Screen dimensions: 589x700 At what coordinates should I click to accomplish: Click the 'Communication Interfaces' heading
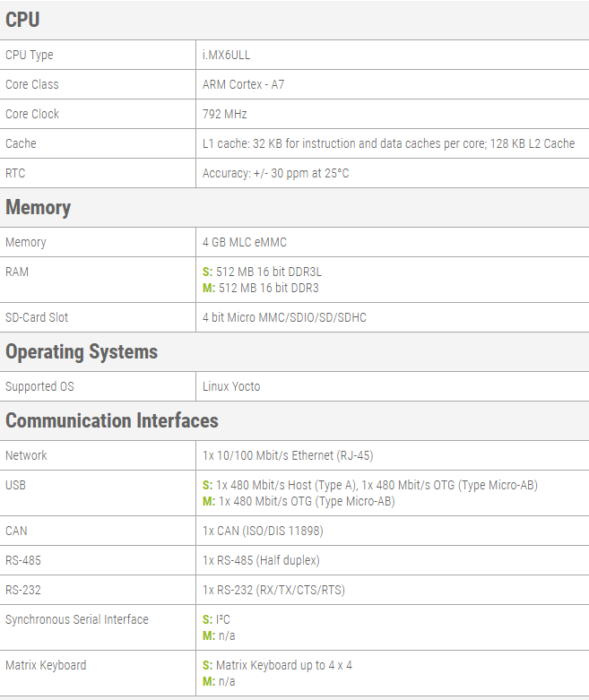tap(112, 420)
